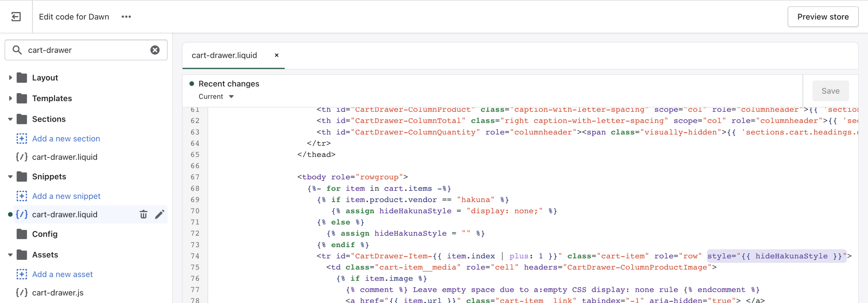Image resolution: width=868 pixels, height=303 pixels.
Task: Expand the Layout folder
Action: [10, 78]
